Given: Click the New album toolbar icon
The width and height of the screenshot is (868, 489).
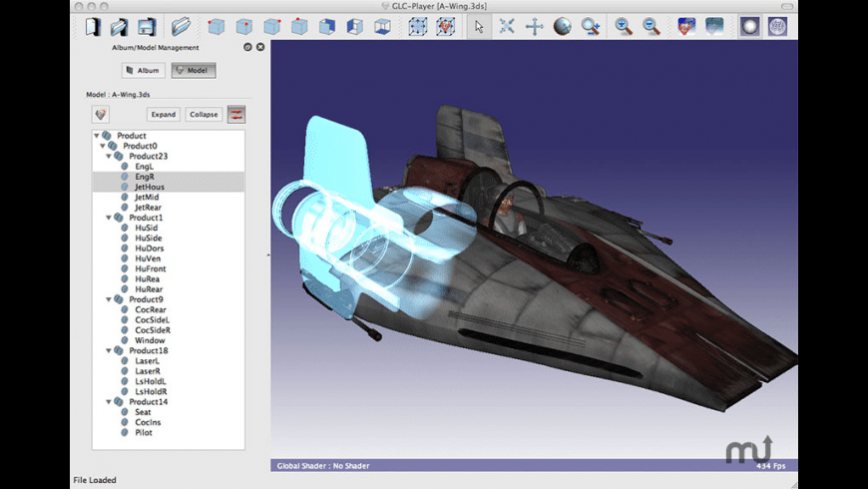Looking at the screenshot, I should click(x=93, y=27).
